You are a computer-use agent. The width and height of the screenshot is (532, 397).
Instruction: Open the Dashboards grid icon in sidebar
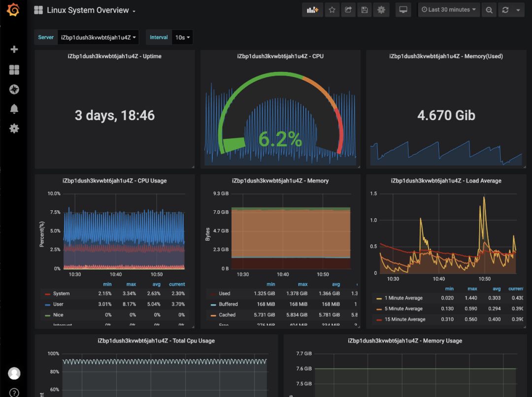pos(14,70)
